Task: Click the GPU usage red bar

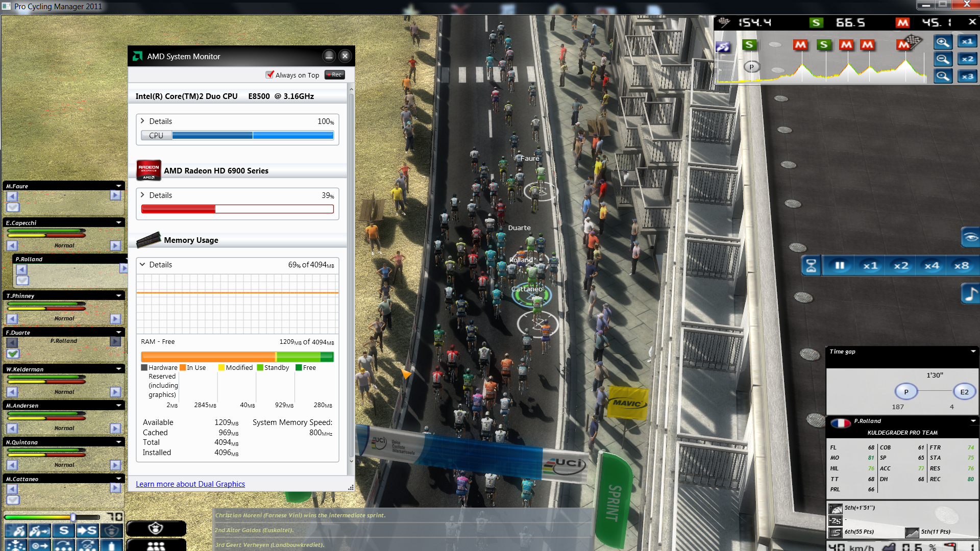Action: click(x=237, y=209)
